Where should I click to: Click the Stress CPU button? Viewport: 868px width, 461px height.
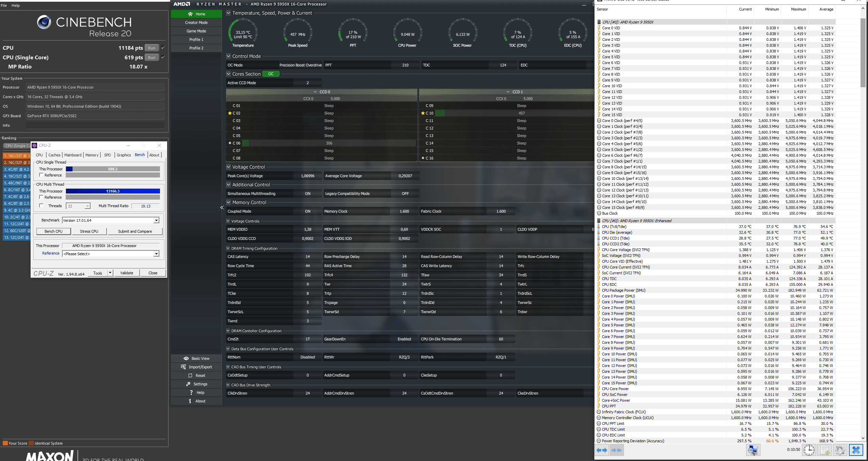(x=89, y=231)
